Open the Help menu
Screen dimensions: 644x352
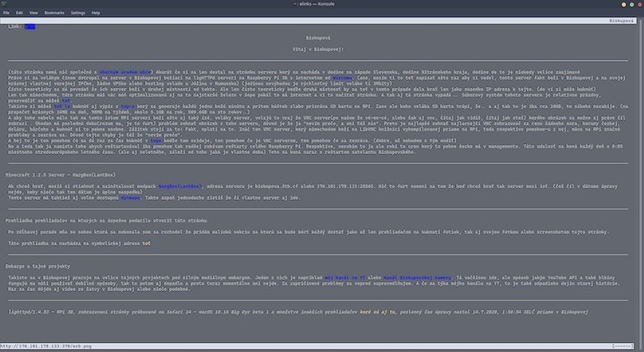point(96,13)
